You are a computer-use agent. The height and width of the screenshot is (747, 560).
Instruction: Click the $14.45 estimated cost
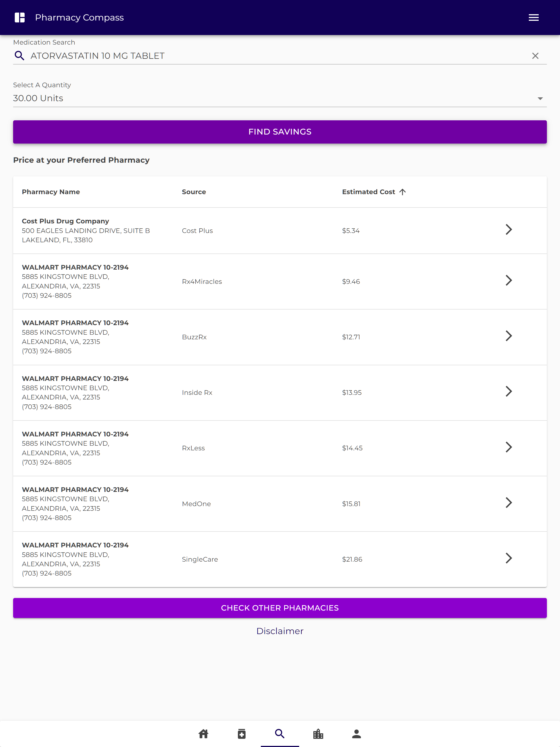click(352, 448)
